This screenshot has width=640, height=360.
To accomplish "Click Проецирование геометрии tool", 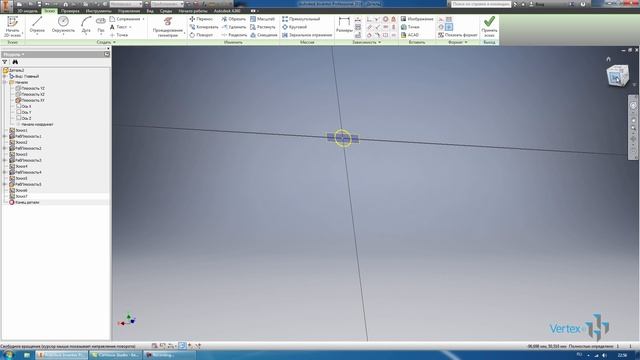I will (167, 27).
